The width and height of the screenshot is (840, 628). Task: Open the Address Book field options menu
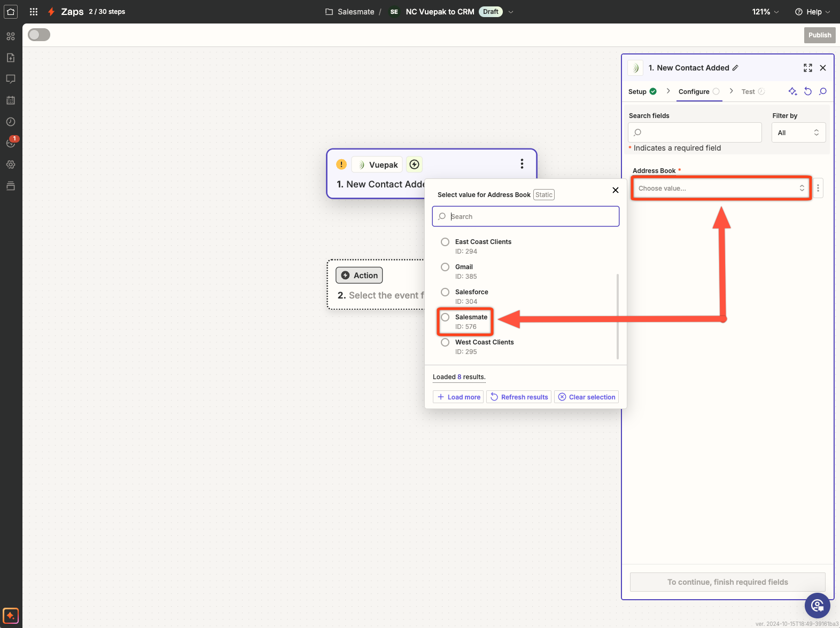click(x=818, y=188)
